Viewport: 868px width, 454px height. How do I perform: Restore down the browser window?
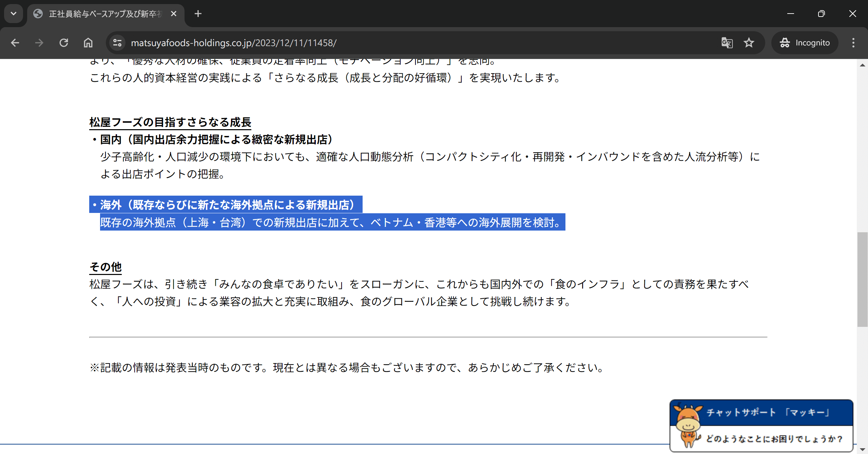[x=822, y=14]
